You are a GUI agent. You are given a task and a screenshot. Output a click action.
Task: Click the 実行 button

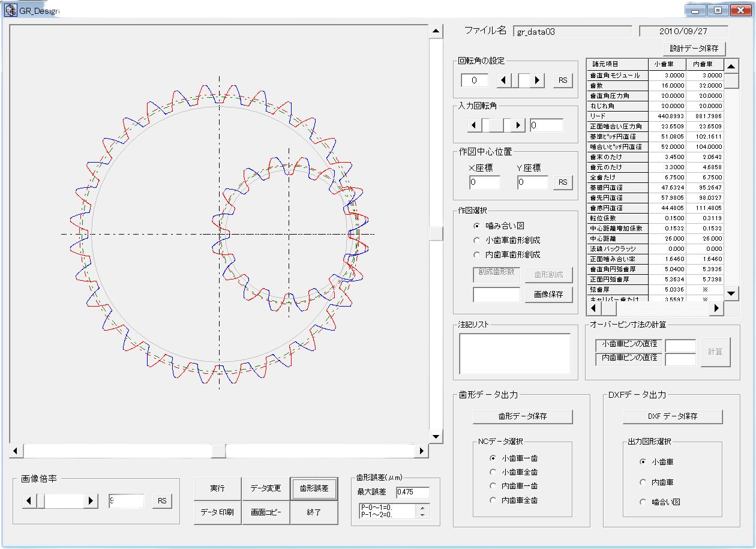pos(217,488)
